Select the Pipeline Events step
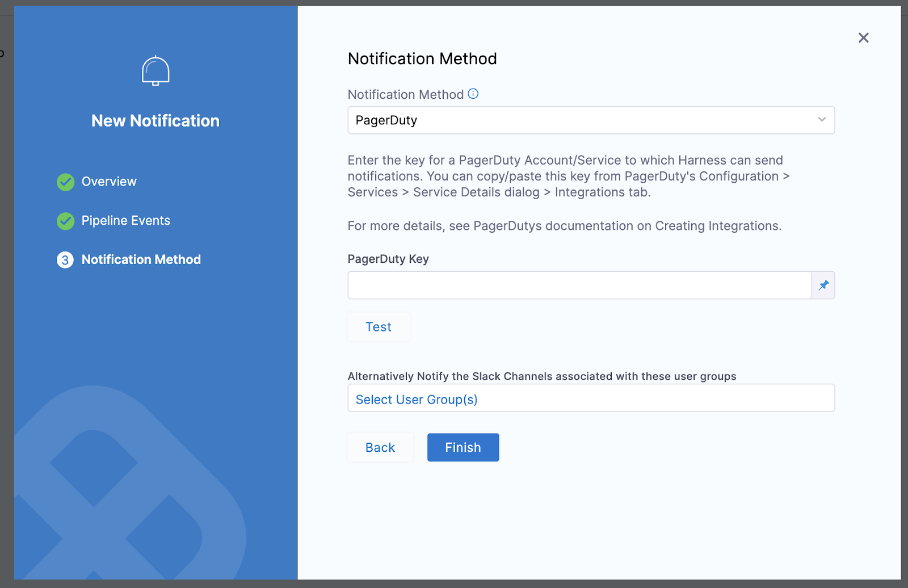This screenshot has height=588, width=908. point(126,220)
